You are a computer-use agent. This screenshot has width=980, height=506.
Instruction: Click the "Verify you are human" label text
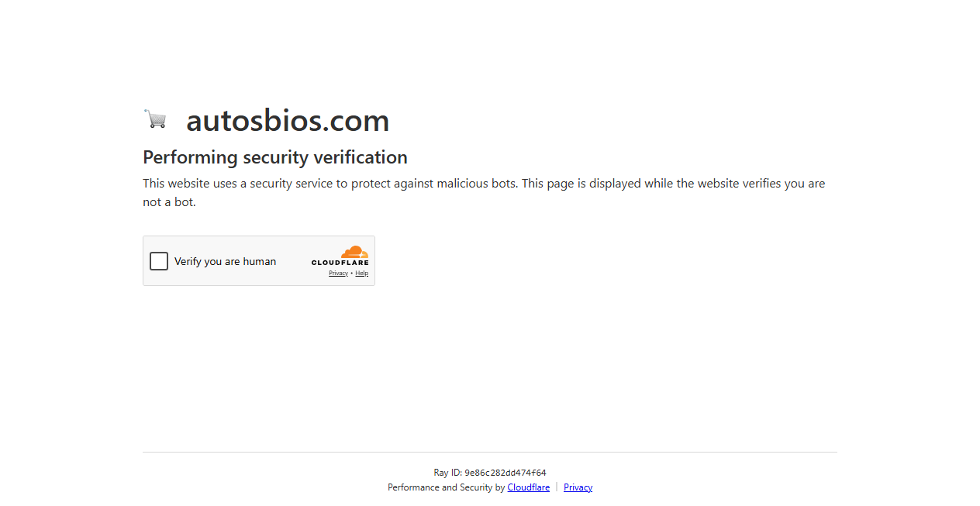[225, 261]
